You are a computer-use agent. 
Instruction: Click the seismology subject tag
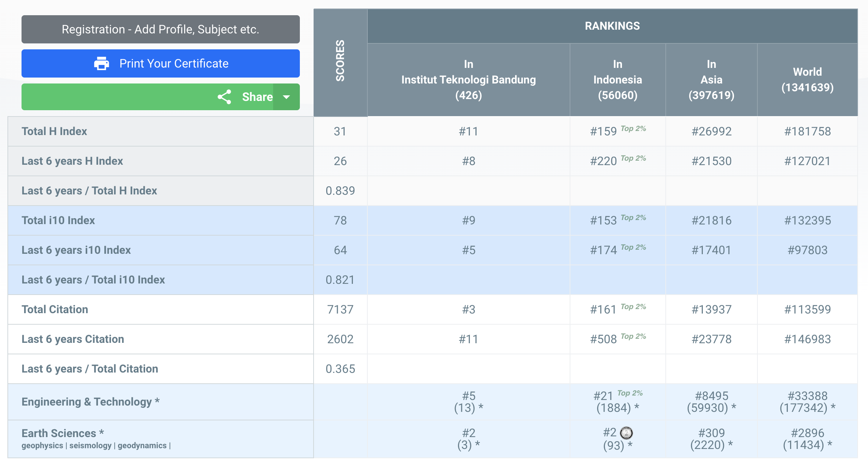(x=90, y=445)
